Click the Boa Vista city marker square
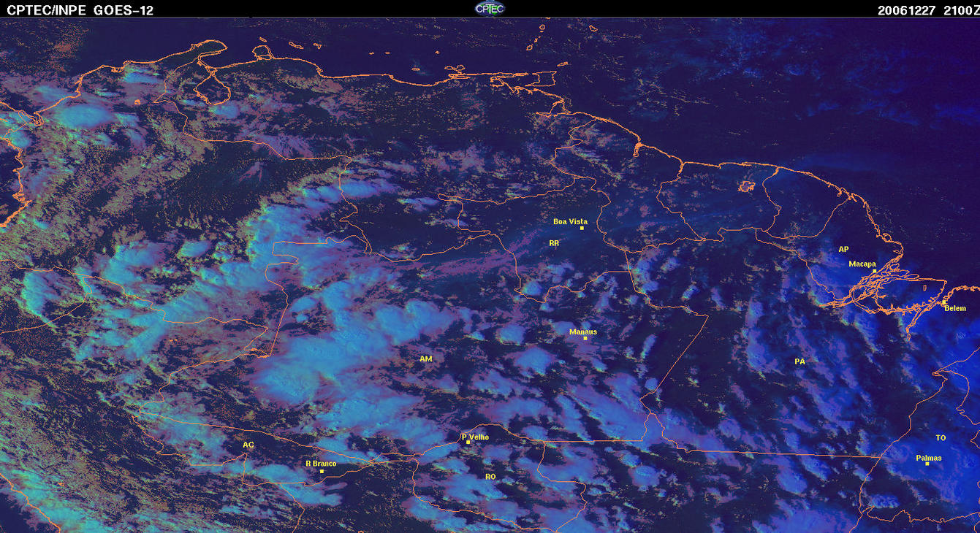 [582, 229]
